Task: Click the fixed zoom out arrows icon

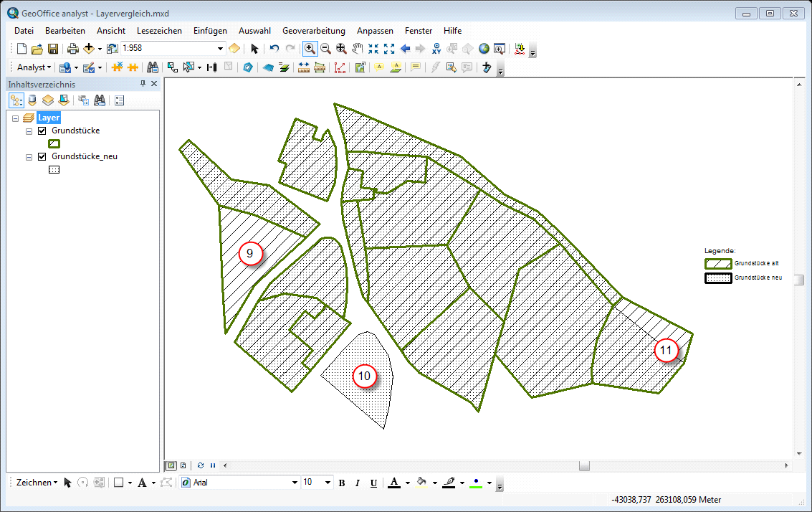Action: 389,49
